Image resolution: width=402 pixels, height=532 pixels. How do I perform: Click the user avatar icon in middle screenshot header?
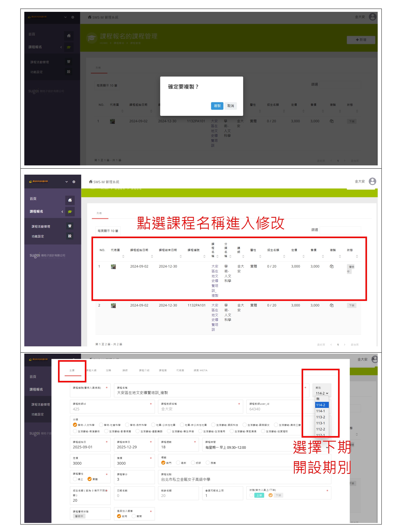[x=372, y=181]
